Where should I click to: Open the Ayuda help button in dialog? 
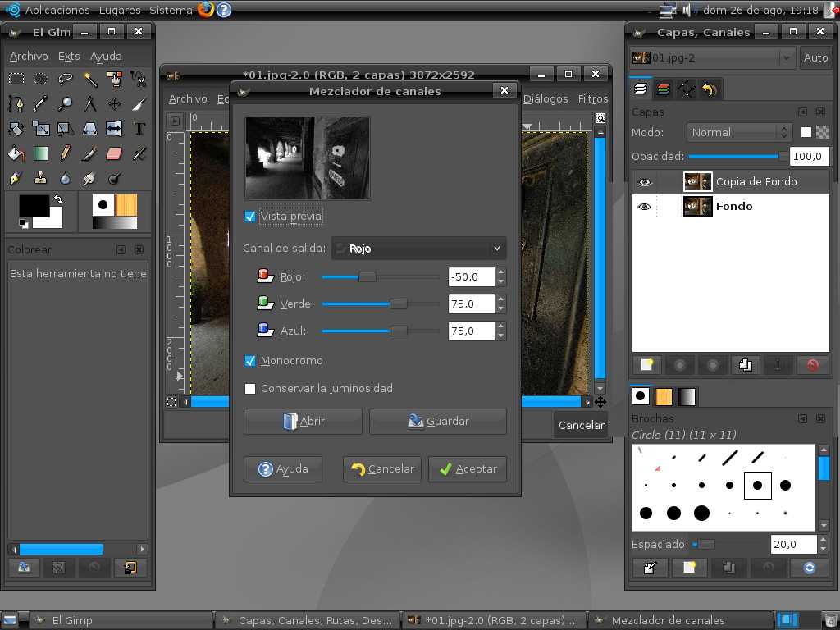coord(283,468)
